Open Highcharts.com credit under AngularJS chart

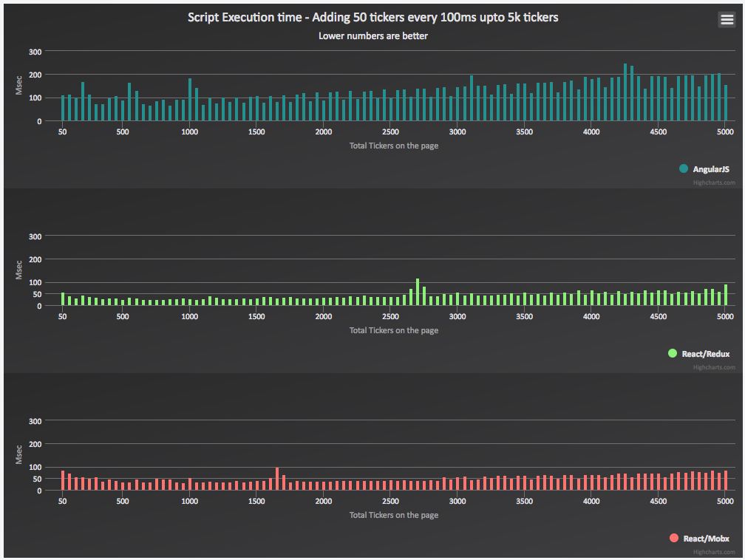[x=714, y=182]
